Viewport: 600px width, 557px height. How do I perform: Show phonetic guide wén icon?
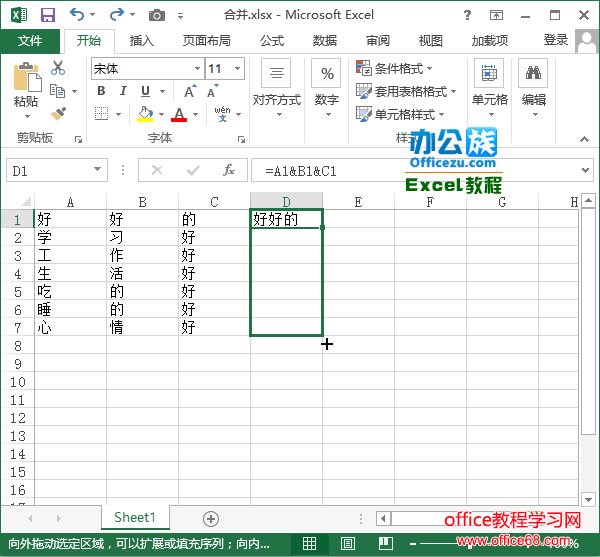click(223, 114)
